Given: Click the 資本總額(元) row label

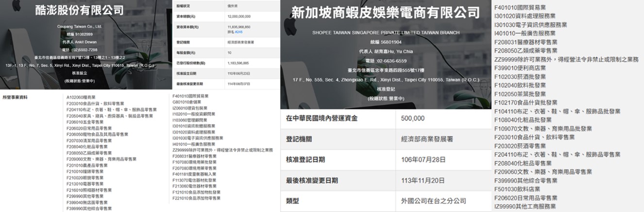Looking at the screenshot, I should 185,16.
